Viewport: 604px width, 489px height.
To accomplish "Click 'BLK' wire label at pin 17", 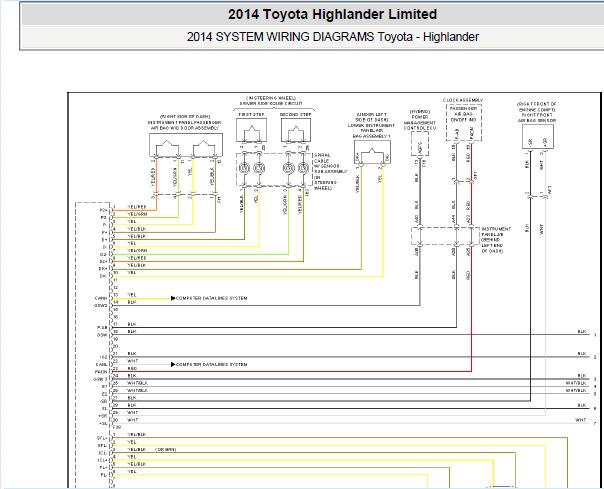I will (132, 324).
